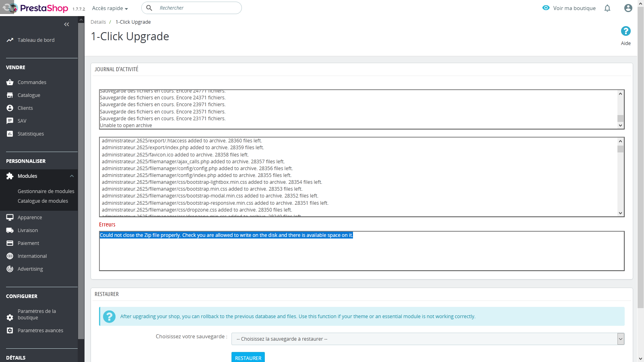Click the activity log scrollbar thumb
The image size is (644, 362).
[x=620, y=119]
